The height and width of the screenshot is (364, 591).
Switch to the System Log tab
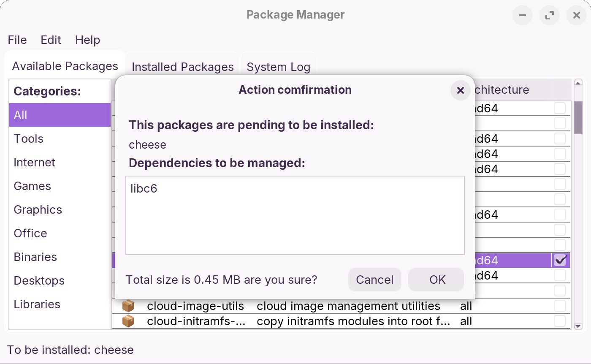click(278, 67)
